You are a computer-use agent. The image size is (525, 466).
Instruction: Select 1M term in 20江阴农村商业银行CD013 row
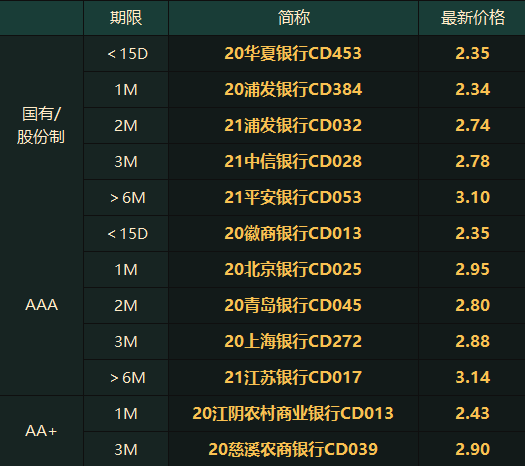(126, 413)
